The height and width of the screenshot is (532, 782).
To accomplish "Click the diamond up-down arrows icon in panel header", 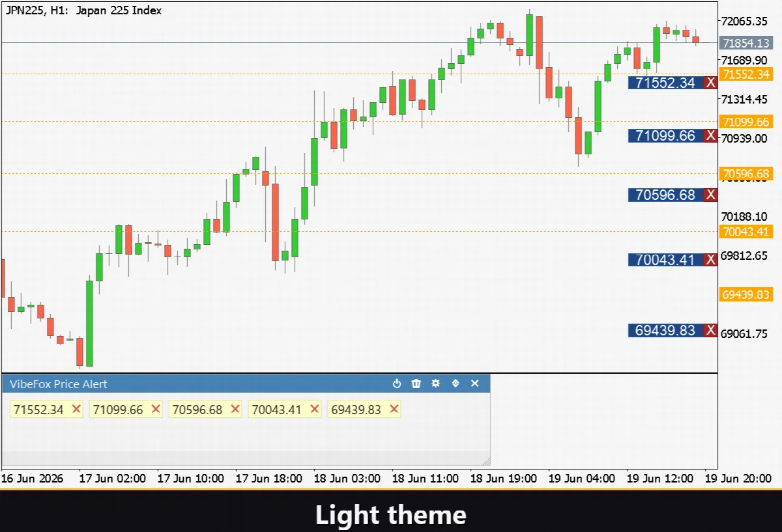I will coord(456,384).
